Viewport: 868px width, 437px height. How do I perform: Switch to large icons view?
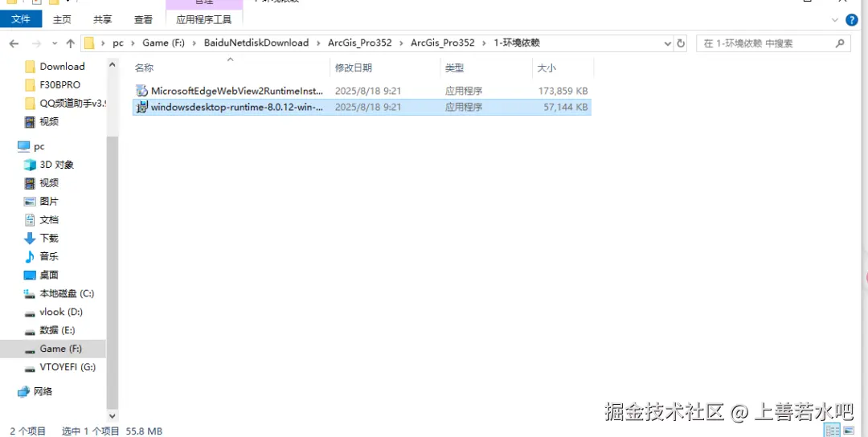(x=848, y=431)
